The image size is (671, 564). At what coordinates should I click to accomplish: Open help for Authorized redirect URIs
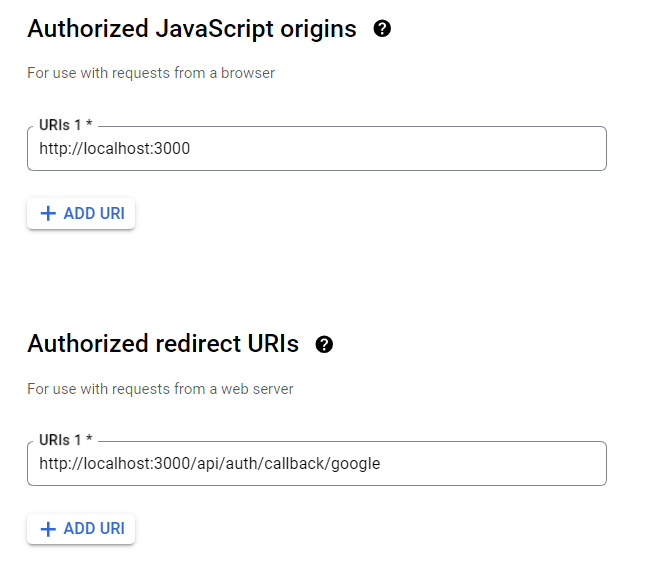point(324,344)
